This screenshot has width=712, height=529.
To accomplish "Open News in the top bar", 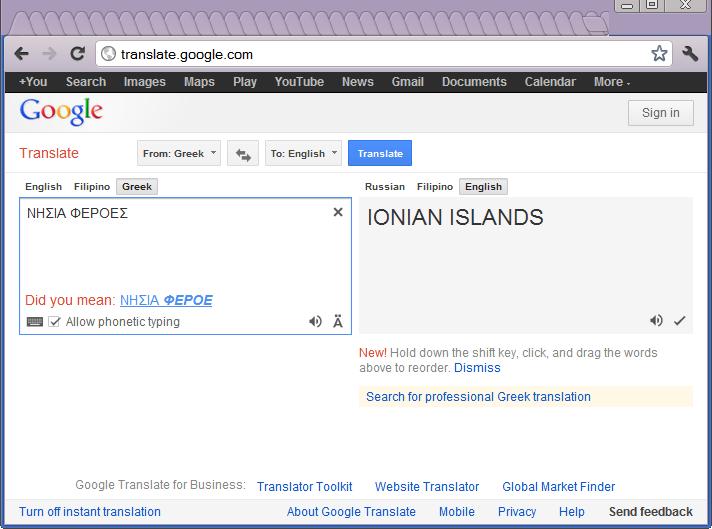I will (358, 82).
